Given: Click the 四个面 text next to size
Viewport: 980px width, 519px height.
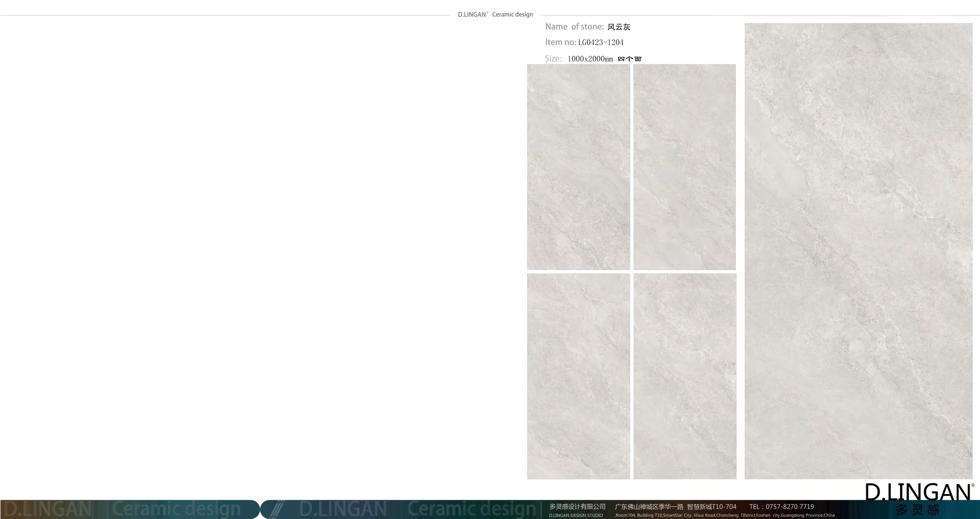Looking at the screenshot, I should pos(630,59).
